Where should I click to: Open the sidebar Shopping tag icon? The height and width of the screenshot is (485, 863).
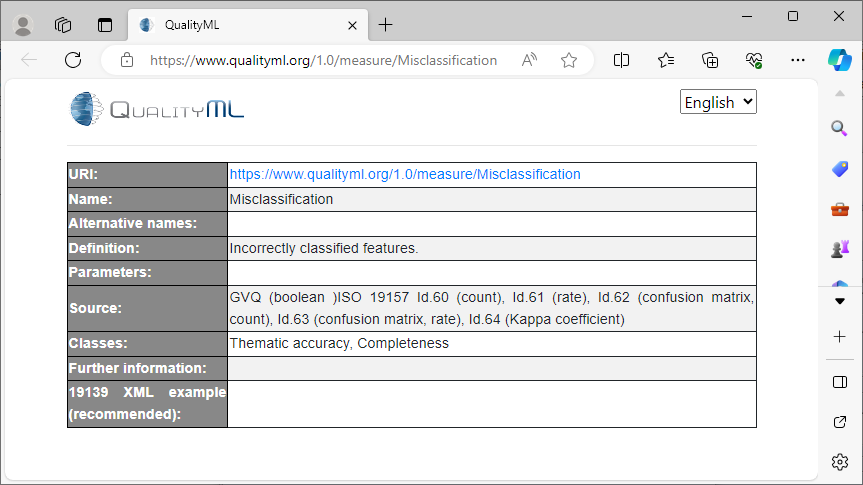(840, 169)
